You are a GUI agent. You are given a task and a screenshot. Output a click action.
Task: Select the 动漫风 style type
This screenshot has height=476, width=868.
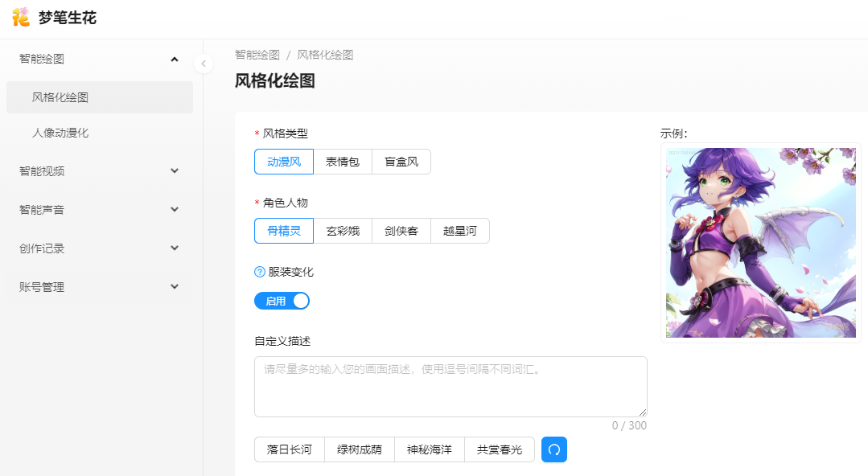pyautogui.click(x=284, y=162)
